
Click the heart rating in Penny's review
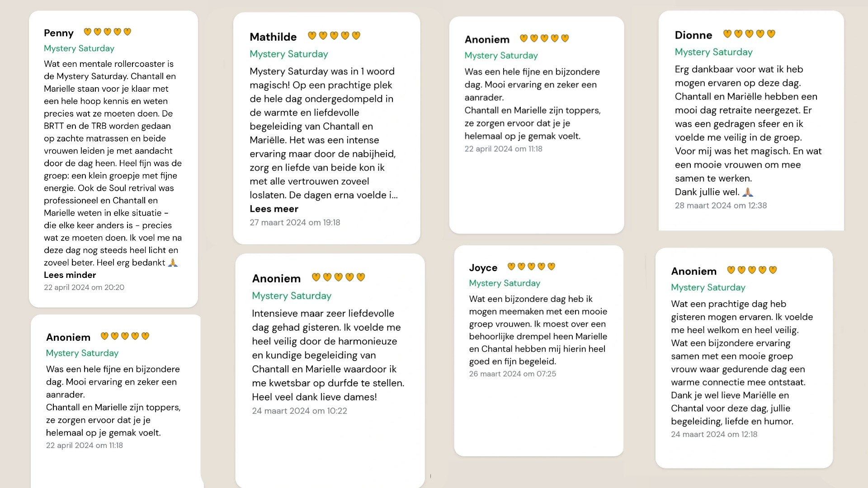pyautogui.click(x=108, y=32)
